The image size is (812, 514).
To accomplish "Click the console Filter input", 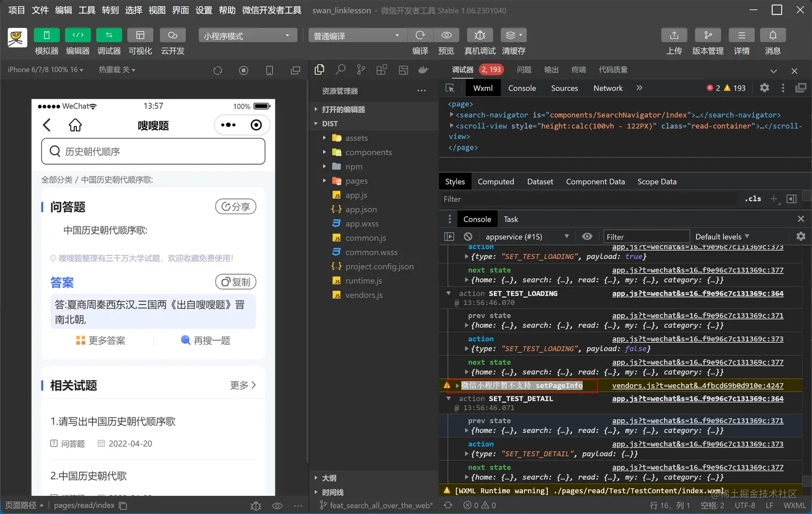I will [x=646, y=237].
